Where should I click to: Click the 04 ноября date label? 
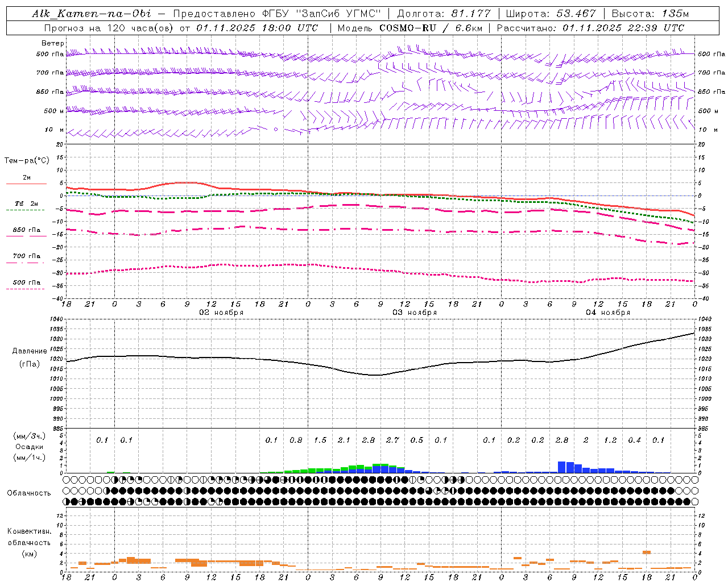pyautogui.click(x=608, y=312)
